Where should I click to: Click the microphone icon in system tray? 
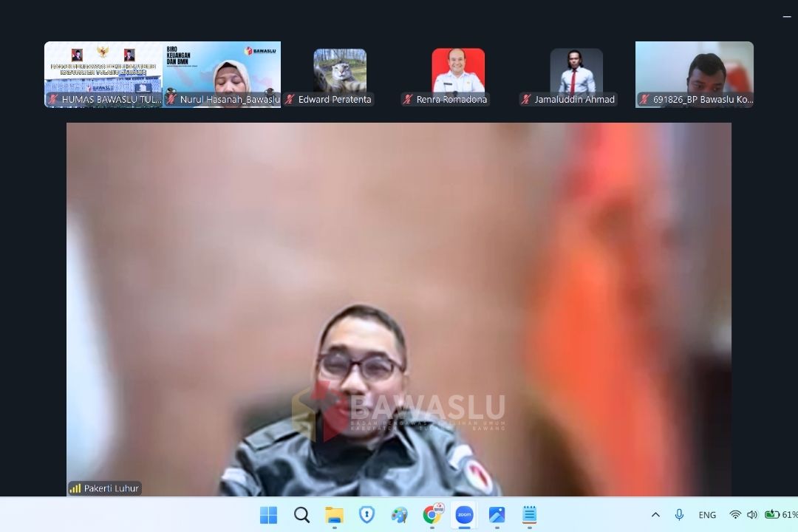680,515
